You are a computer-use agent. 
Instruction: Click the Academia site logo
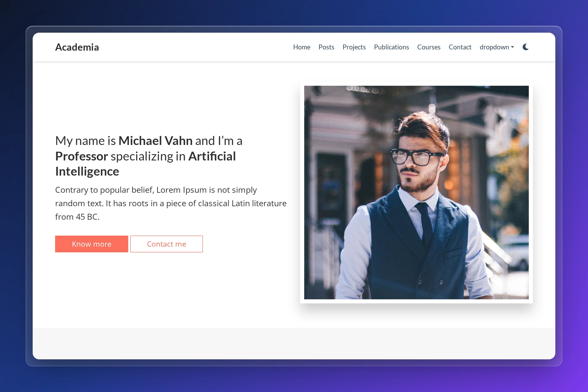pyautogui.click(x=77, y=47)
